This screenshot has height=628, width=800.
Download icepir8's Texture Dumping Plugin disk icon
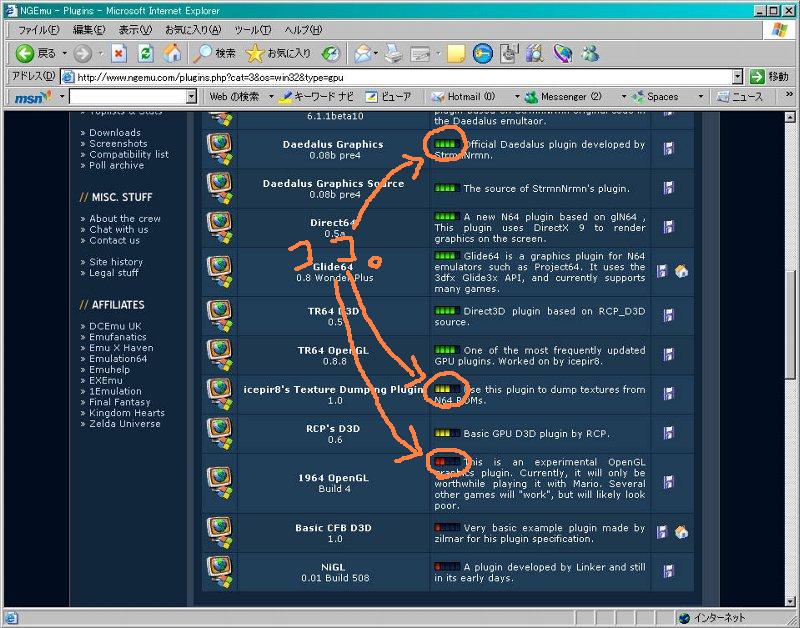(668, 394)
